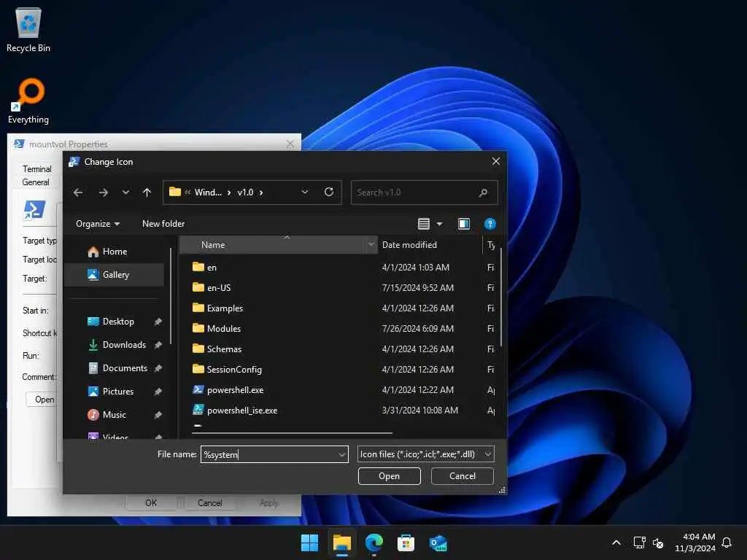Open Music quick access folder
The height and width of the screenshot is (560, 747).
[115, 415]
